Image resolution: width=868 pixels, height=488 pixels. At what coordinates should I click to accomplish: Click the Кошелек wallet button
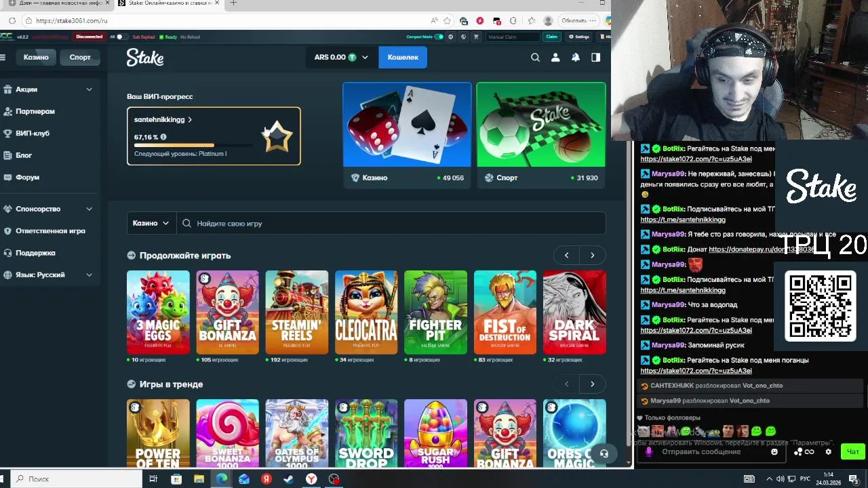[x=403, y=58]
